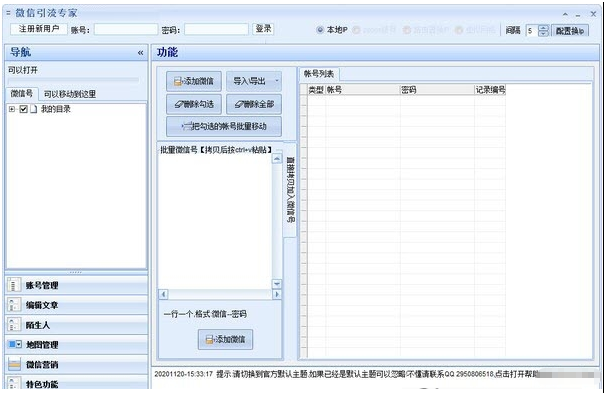Click the 间隔 number field

[532, 31]
